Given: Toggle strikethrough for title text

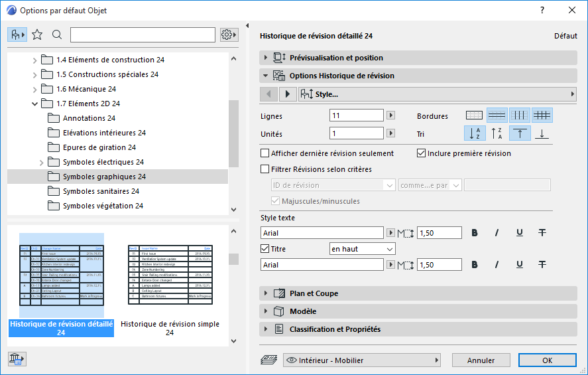Looking at the screenshot, I should (x=542, y=265).
